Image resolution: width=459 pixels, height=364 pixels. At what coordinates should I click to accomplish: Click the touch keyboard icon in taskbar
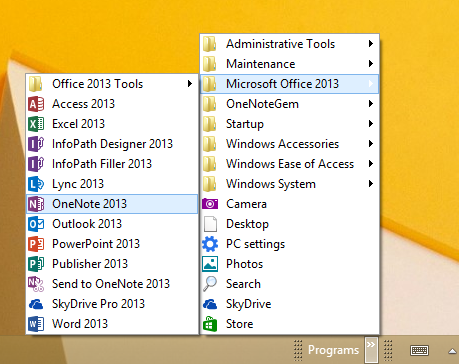pyautogui.click(x=419, y=350)
